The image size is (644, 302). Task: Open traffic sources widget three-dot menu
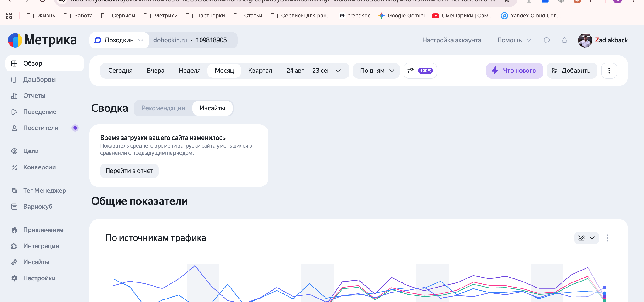tap(607, 238)
